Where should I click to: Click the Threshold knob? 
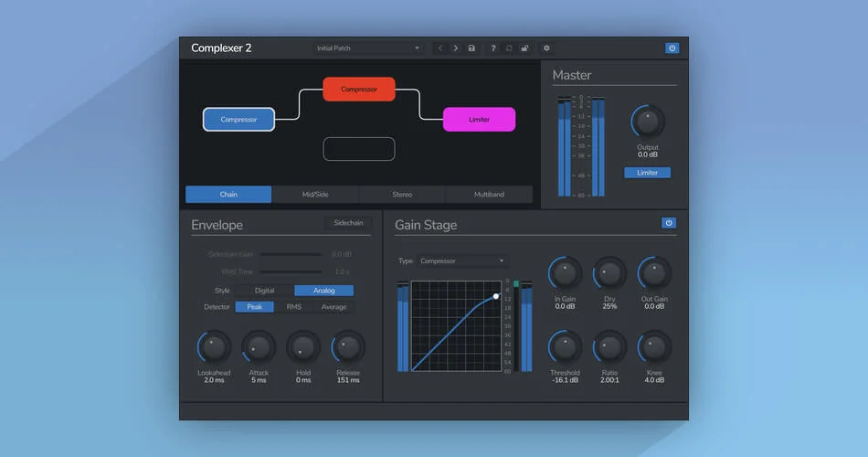565,347
